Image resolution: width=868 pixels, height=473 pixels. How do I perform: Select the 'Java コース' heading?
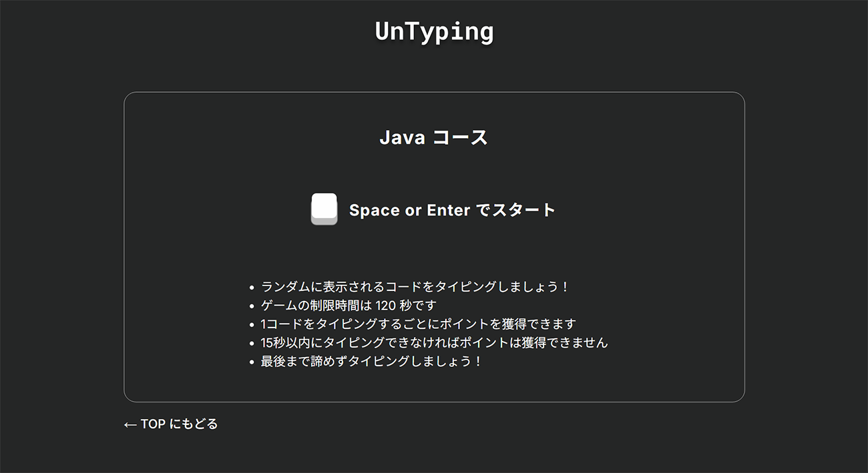tap(434, 137)
